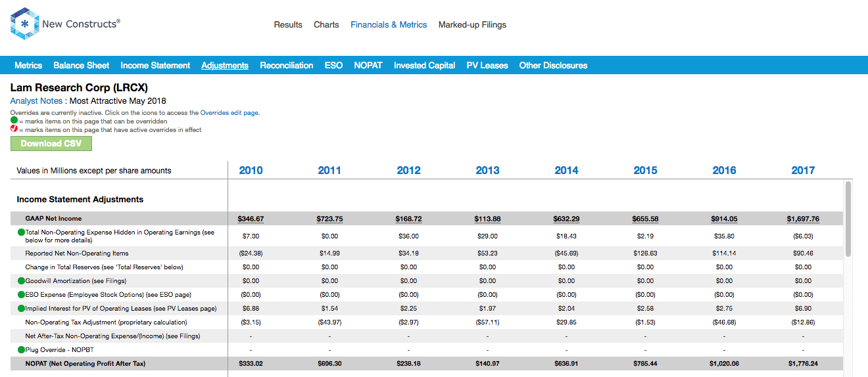868x377 pixels.
Task: Click GAAP Net Income value $346.67
Action: tap(251, 219)
